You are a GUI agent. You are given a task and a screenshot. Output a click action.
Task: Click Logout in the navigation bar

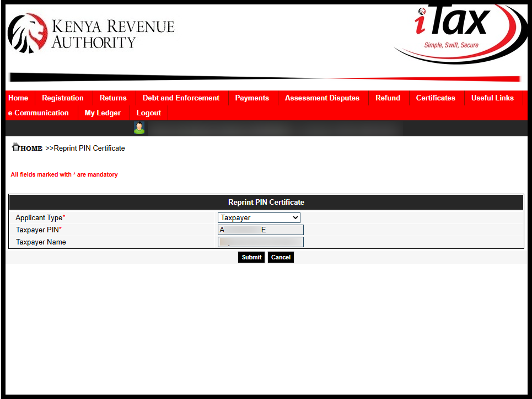click(x=148, y=113)
